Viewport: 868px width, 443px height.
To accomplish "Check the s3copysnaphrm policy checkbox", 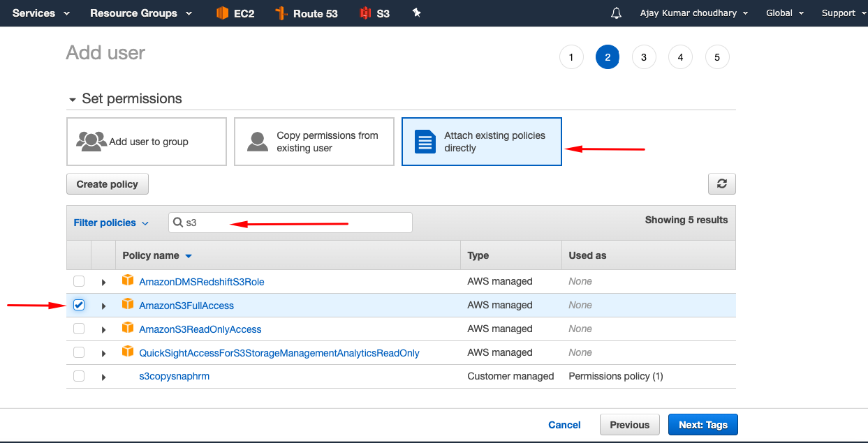I will point(79,376).
